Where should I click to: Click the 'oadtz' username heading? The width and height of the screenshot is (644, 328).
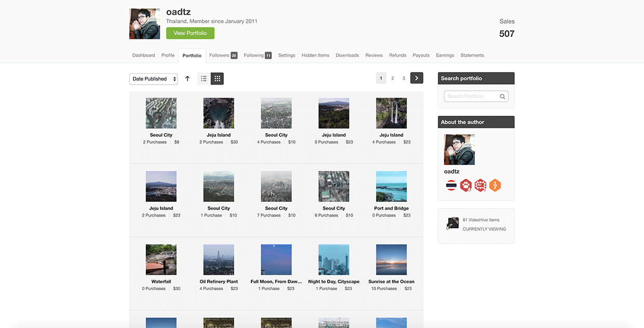[x=179, y=12]
